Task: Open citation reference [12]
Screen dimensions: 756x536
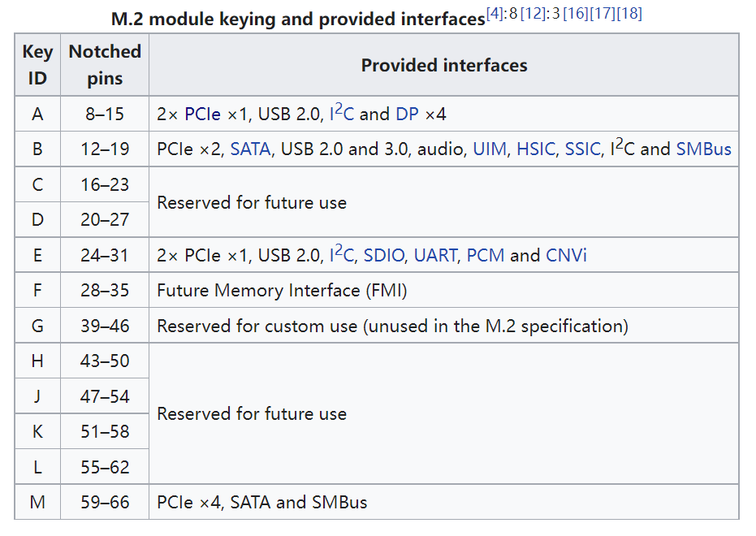Action: [x=533, y=14]
